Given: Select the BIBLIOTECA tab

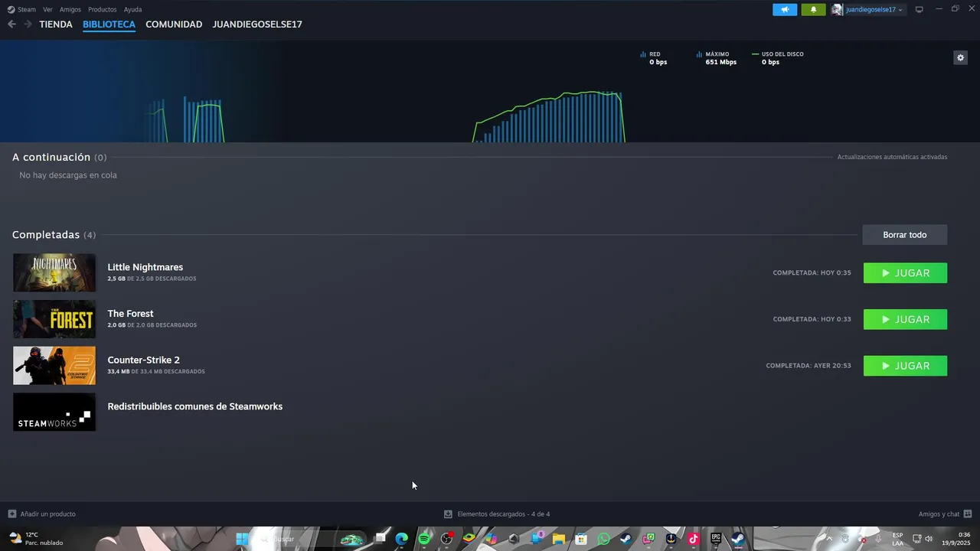Looking at the screenshot, I should (109, 24).
